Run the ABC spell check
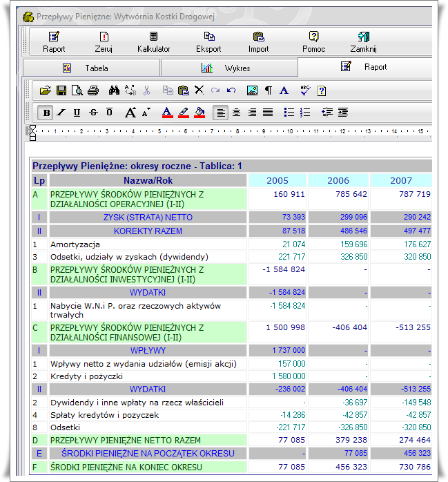The image size is (448, 482). tap(305, 90)
